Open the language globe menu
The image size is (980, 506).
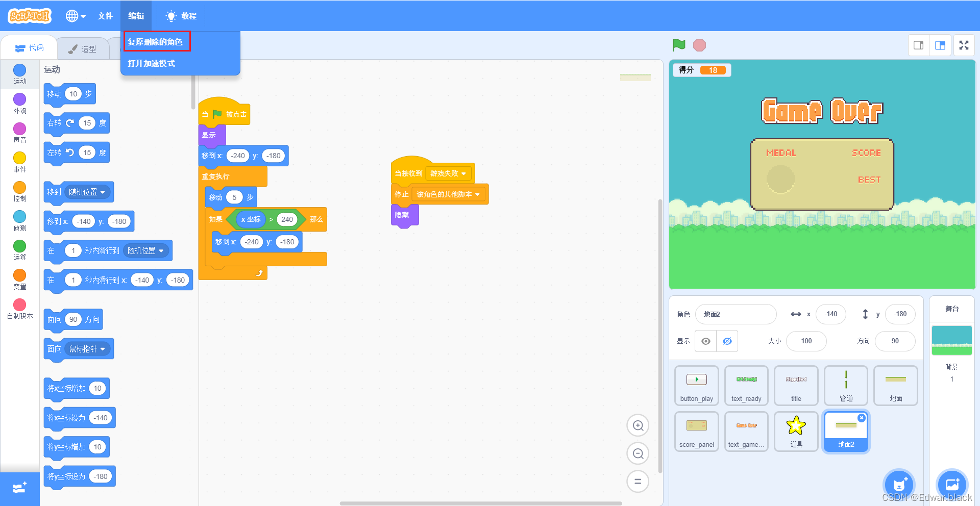click(76, 16)
